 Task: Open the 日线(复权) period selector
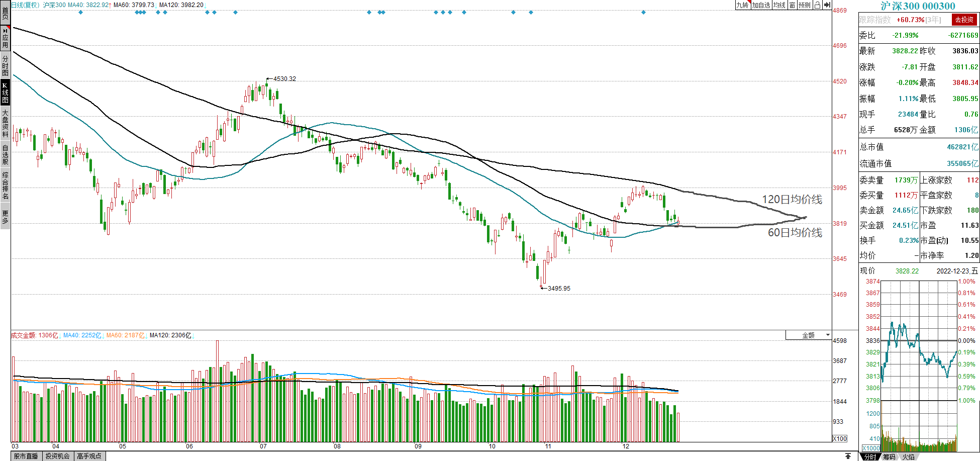[x=25, y=5]
